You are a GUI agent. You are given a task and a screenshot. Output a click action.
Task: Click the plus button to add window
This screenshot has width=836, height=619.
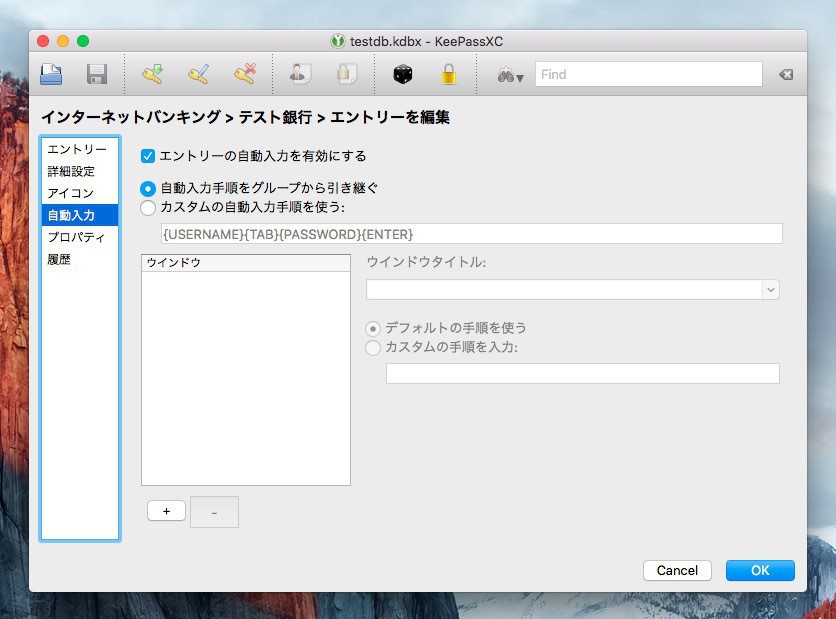point(166,511)
